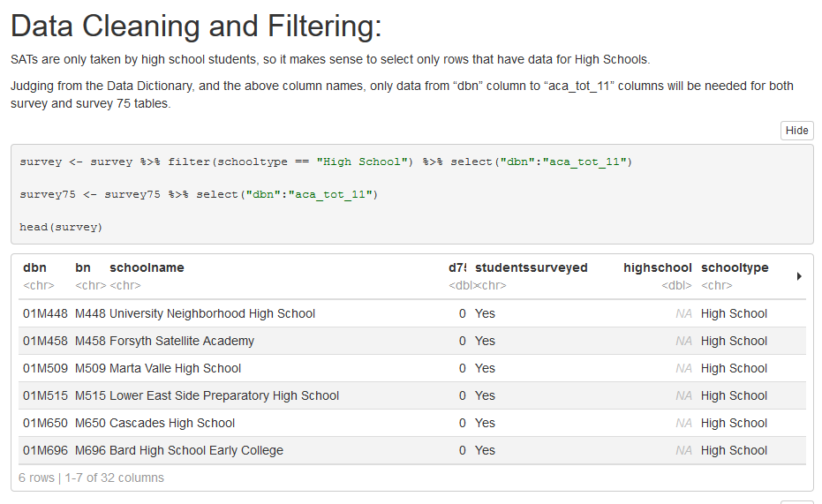Click the studentssurveyed column header

pos(531,267)
